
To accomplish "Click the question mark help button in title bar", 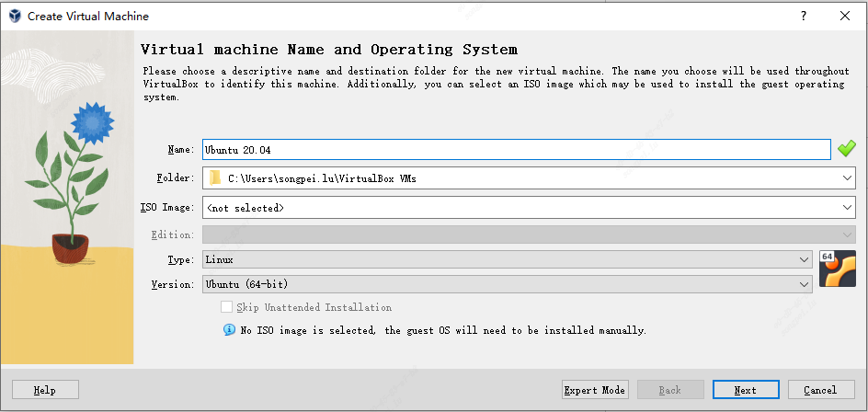I will 804,16.
